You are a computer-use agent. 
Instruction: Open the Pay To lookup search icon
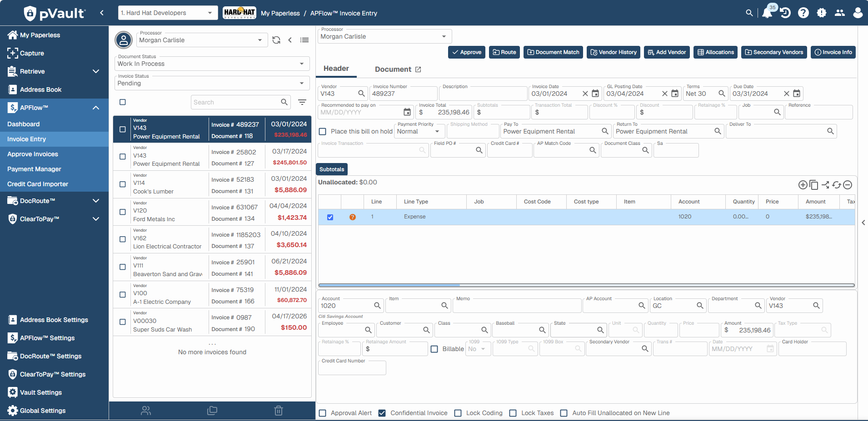point(605,131)
